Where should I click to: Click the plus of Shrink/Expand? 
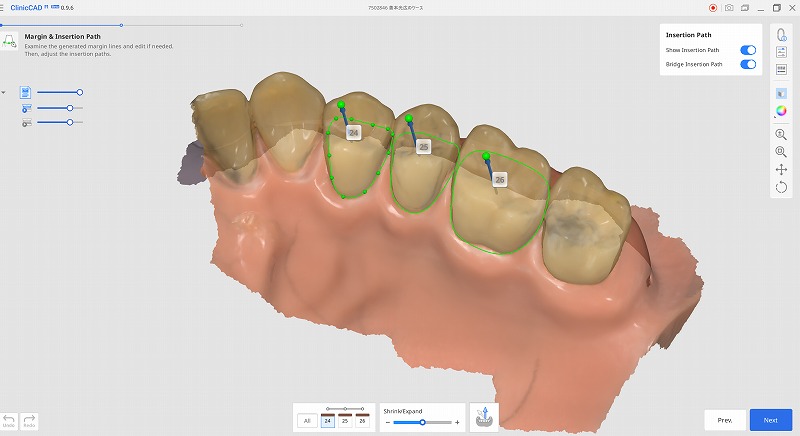[457, 423]
